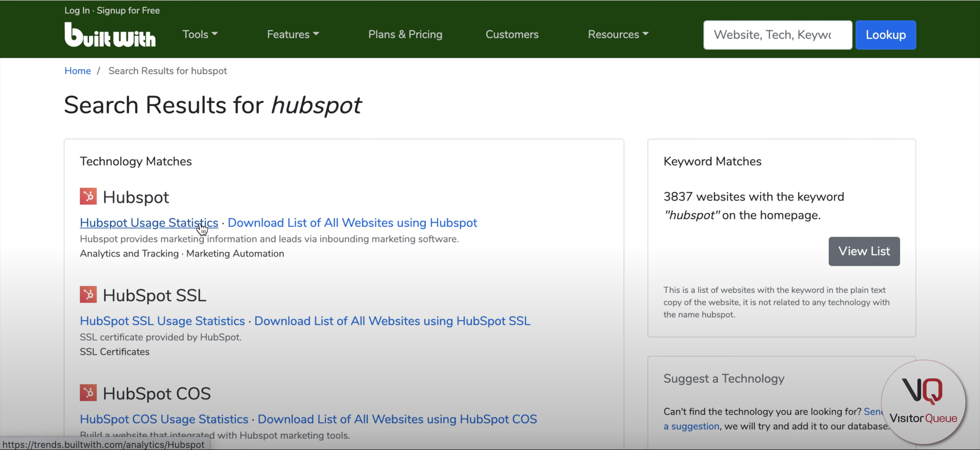Viewport: 980px width, 450px height.
Task: Expand the Resources dropdown menu
Action: [x=618, y=34]
